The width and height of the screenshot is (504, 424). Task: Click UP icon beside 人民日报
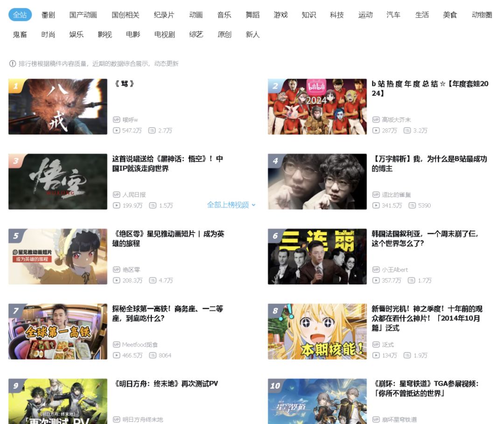point(116,195)
